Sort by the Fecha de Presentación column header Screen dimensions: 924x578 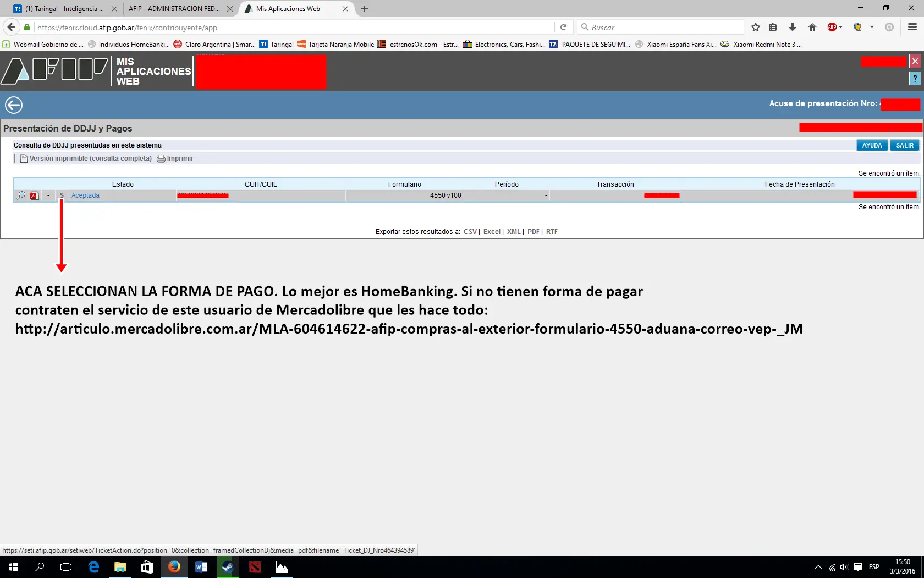point(800,184)
